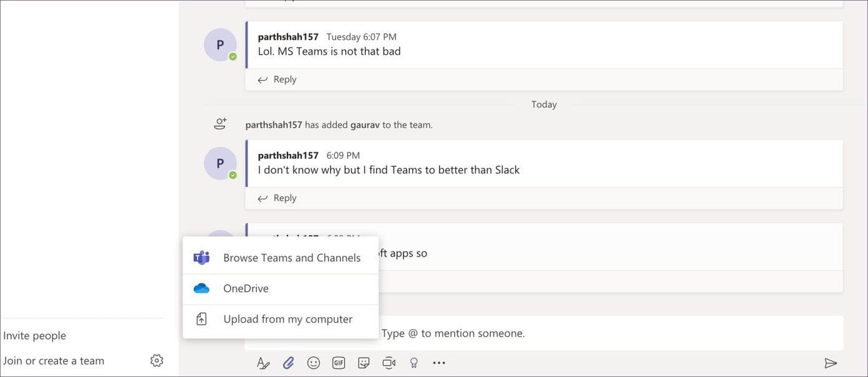Click the upload file icon
The height and width of the screenshot is (377, 868).
click(x=201, y=319)
